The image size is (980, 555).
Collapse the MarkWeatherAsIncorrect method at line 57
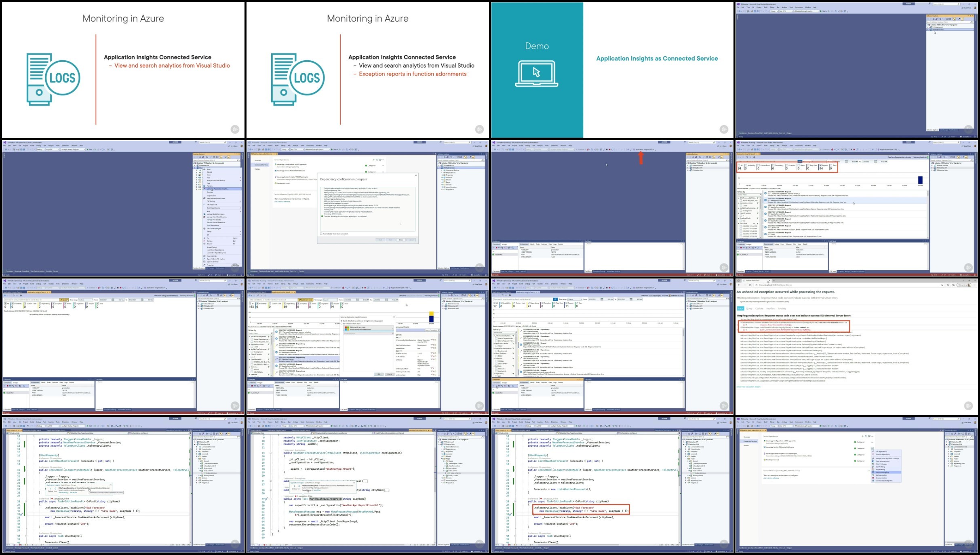(x=271, y=499)
